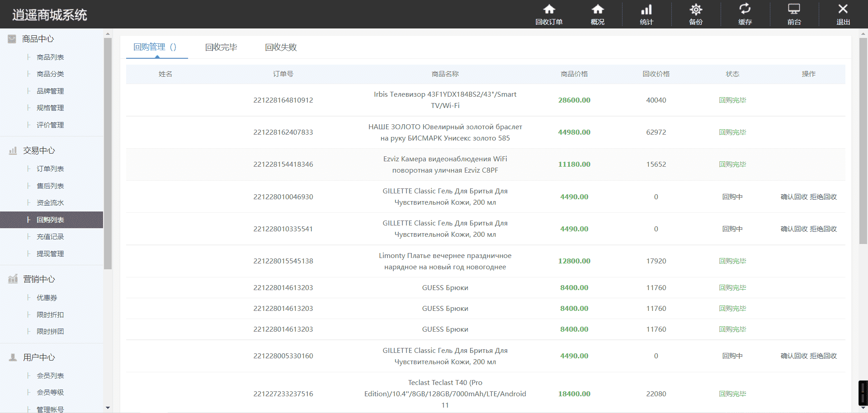Open 提现管理 in the sidebar

(x=50, y=254)
